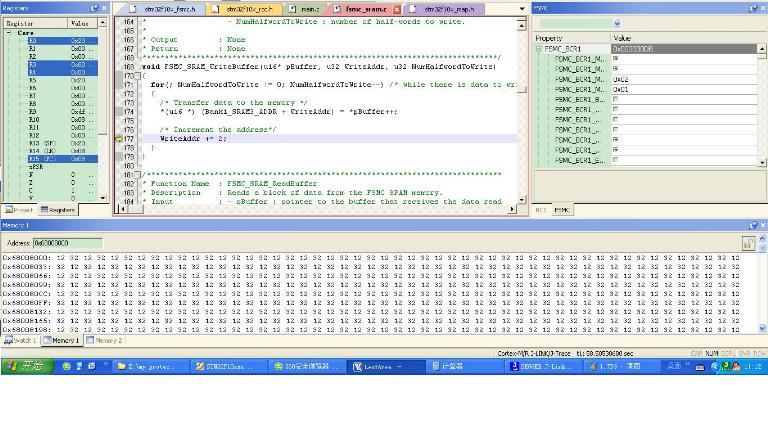Click the third quick launch icon in the taskbar
This screenshot has width=768, height=432.
92,366
